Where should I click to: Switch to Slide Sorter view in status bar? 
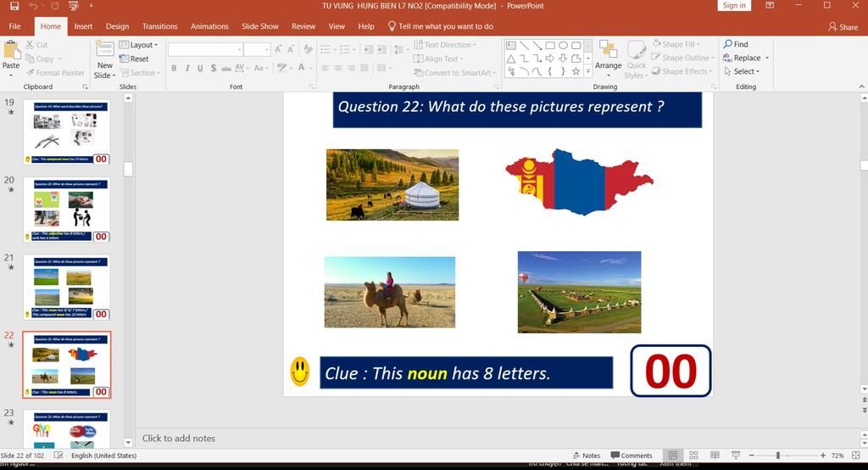click(693, 455)
